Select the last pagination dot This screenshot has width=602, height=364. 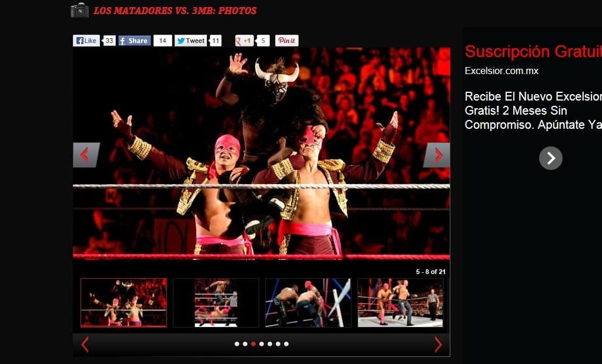point(286,344)
